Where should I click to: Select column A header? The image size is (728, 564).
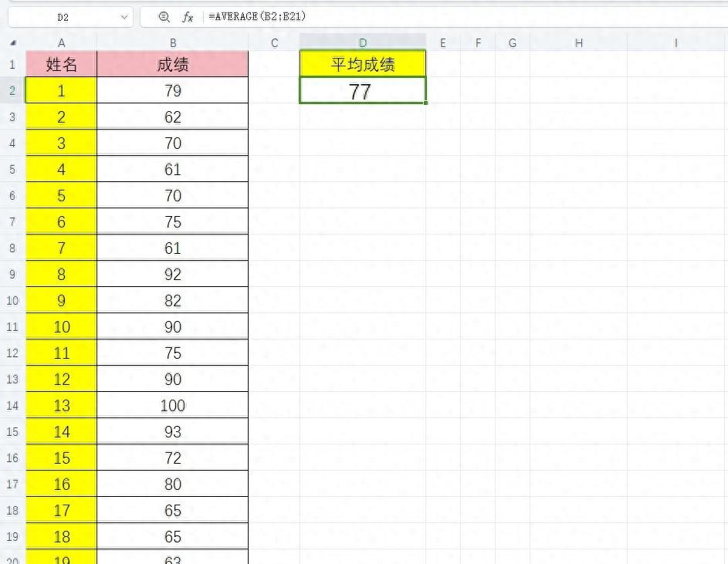click(x=61, y=43)
